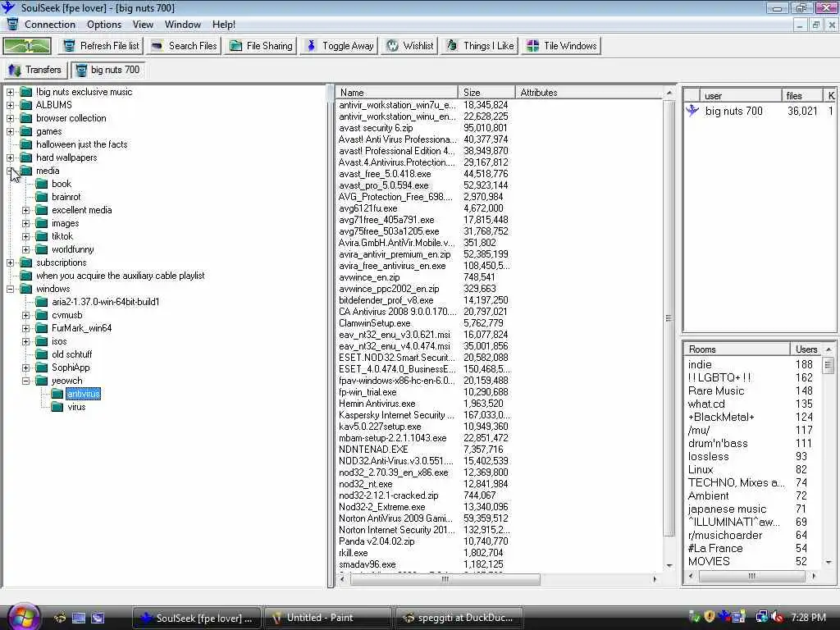Click the Rooms column header
Viewport: 840px width, 630px height.
(x=737, y=349)
